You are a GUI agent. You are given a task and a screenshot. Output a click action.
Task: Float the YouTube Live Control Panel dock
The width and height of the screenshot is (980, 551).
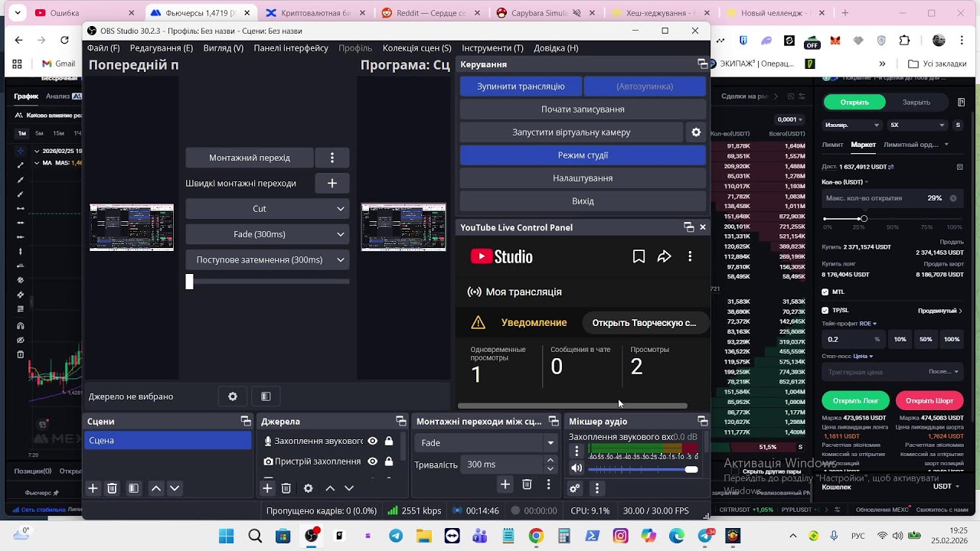pyautogui.click(x=689, y=227)
